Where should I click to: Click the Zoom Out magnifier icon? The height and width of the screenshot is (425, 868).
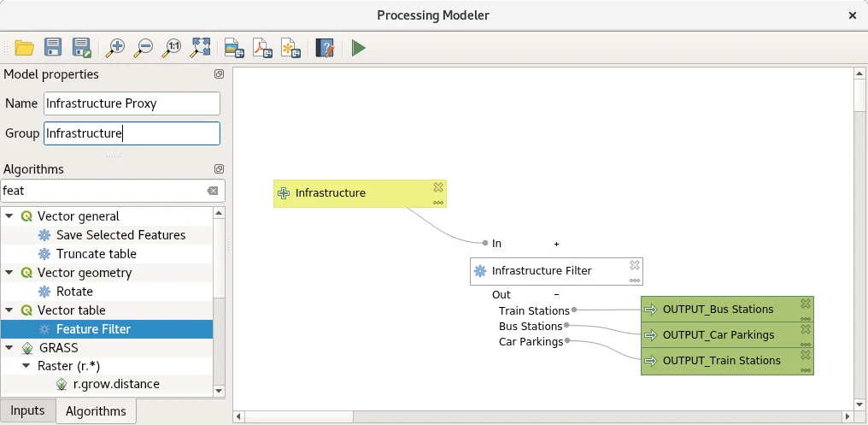point(144,48)
